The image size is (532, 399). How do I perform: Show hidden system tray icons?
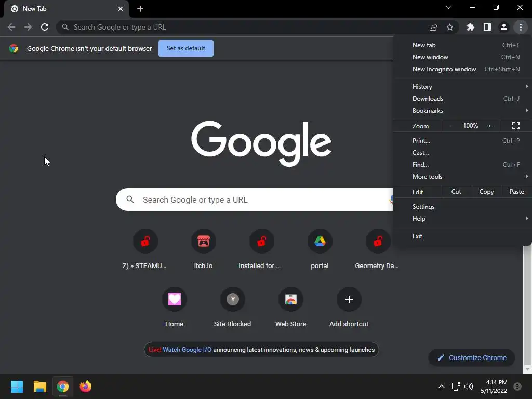click(442, 387)
